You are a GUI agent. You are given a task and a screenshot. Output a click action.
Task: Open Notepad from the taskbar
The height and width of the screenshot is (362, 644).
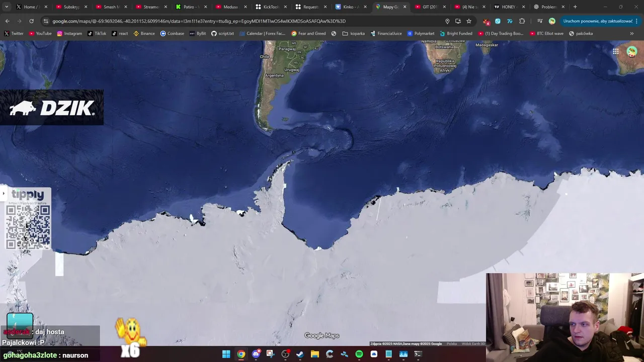tap(388, 354)
